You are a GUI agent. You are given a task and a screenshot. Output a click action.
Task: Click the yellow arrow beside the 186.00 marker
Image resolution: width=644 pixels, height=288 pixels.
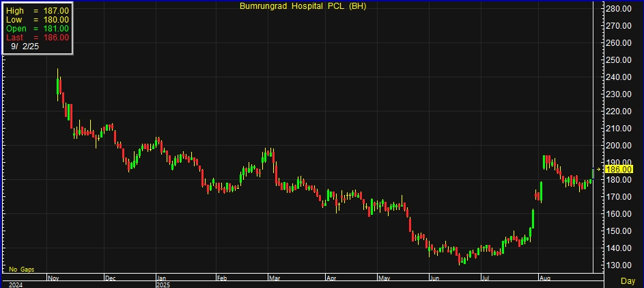[600, 168]
